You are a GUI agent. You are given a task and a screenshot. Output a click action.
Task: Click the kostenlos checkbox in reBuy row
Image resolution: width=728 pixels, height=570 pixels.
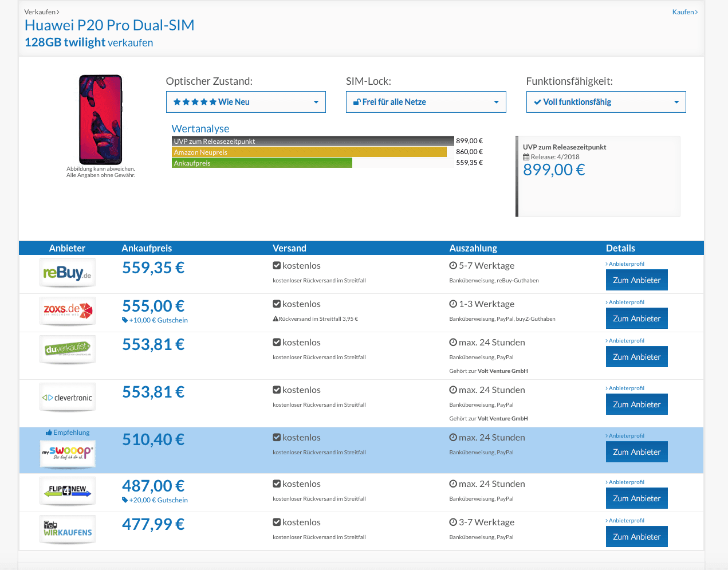click(x=277, y=266)
